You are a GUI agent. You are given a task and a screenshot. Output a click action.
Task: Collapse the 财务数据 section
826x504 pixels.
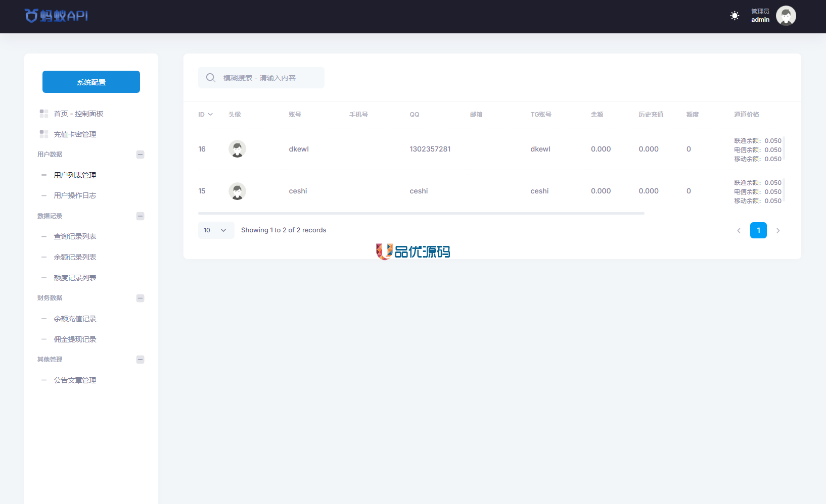point(141,298)
